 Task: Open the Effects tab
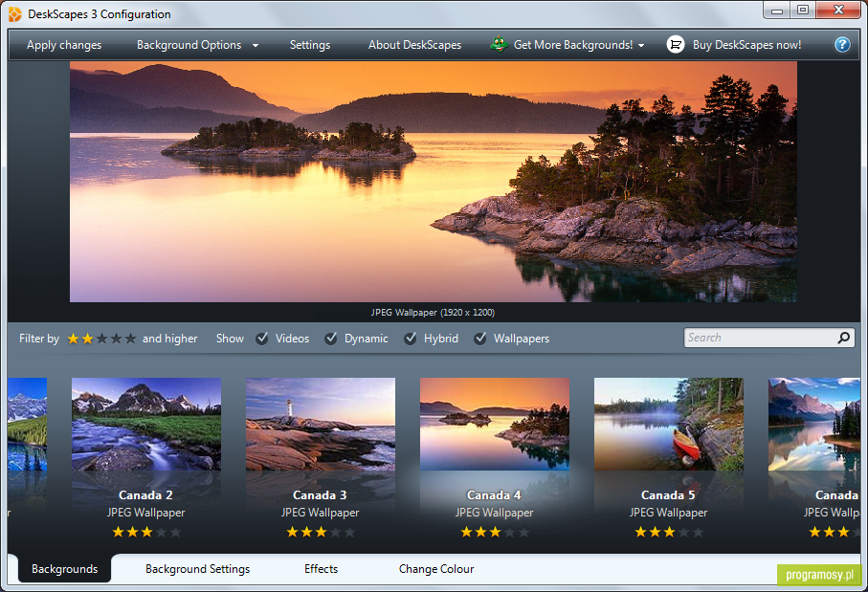[321, 569]
